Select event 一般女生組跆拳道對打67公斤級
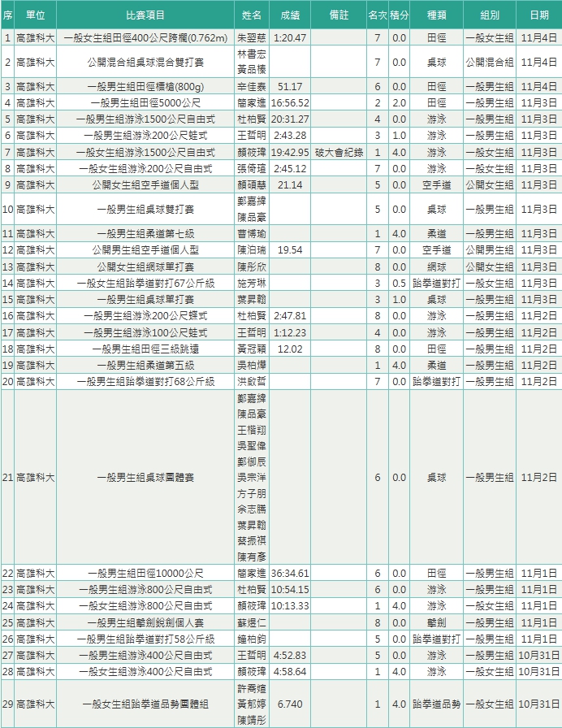This screenshot has height=728, width=562. (145, 284)
